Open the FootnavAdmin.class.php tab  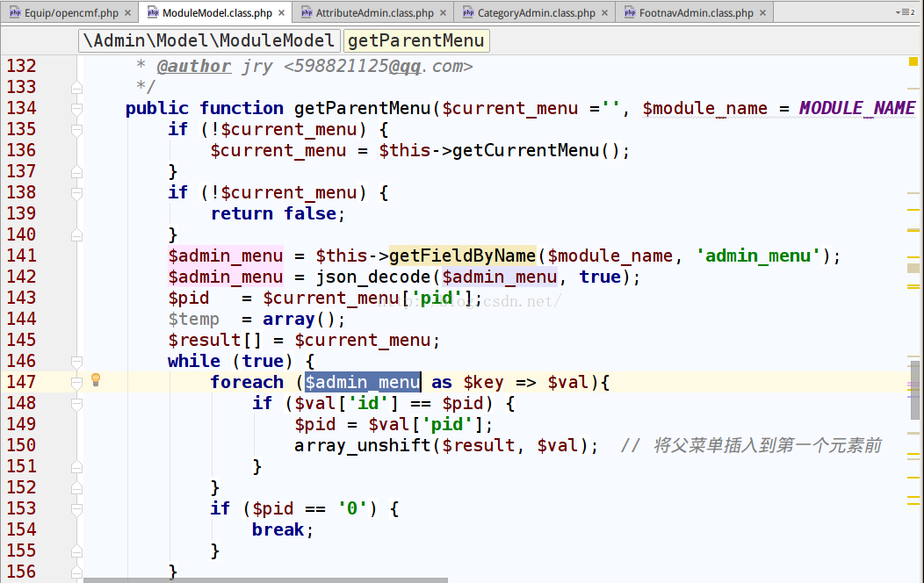[695, 12]
